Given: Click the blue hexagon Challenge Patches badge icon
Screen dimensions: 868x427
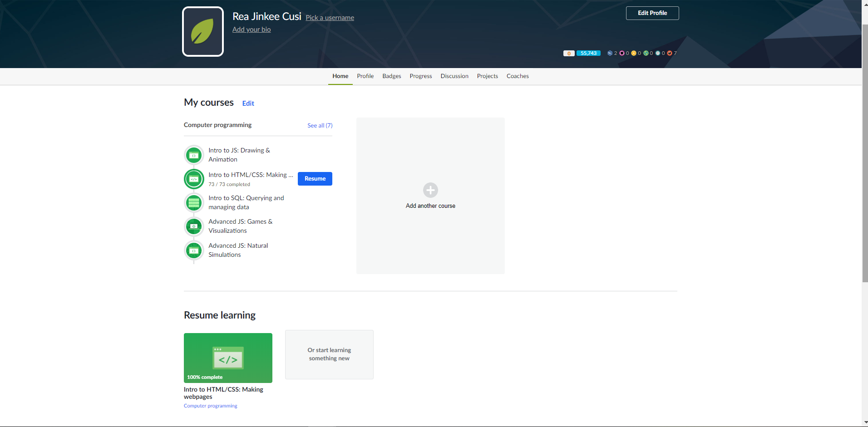Looking at the screenshot, I should tap(610, 53).
